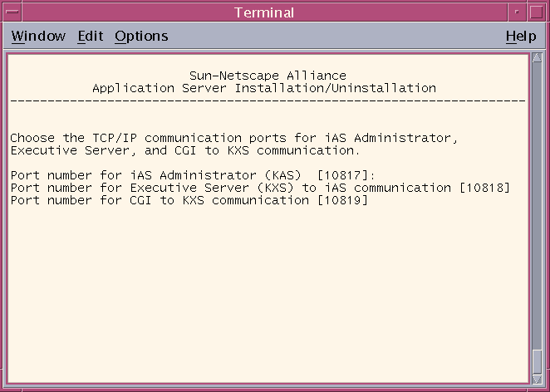Click the CGI to KXS port line
The height and width of the screenshot is (392, 550).
[x=189, y=200]
